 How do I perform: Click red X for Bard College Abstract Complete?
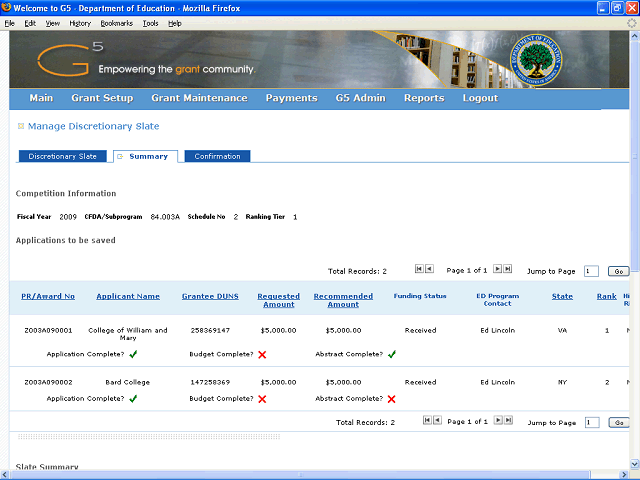pos(391,398)
